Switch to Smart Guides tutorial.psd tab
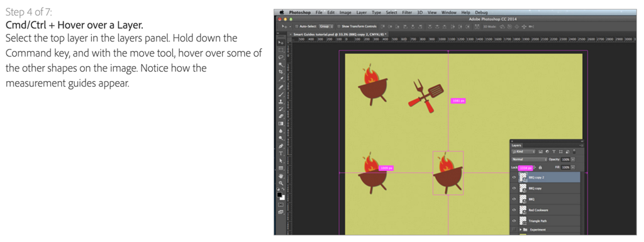Screen dimensions: 644x242 (x=338, y=34)
